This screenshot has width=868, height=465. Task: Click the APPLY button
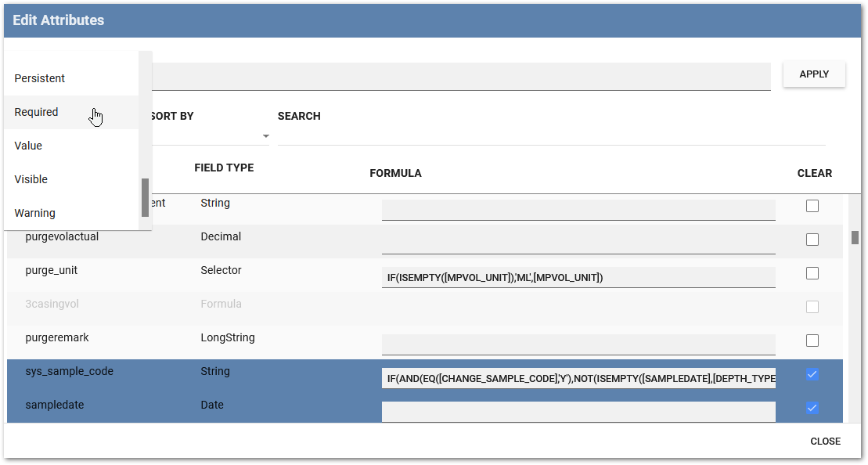coord(814,74)
